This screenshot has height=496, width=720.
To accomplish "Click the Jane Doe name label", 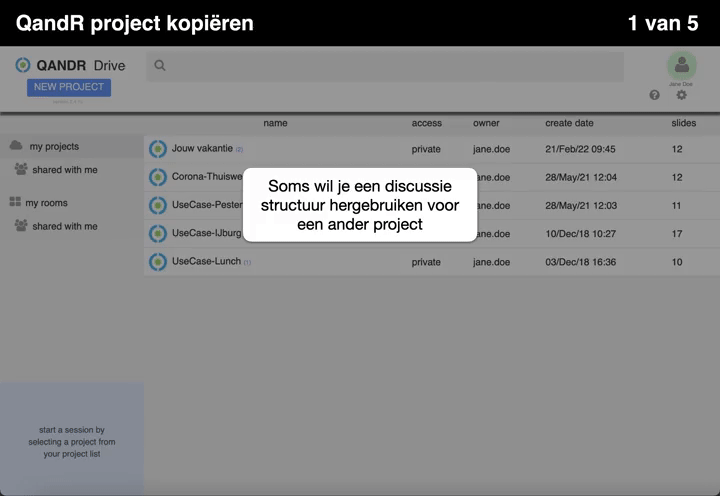I will 681,84.
